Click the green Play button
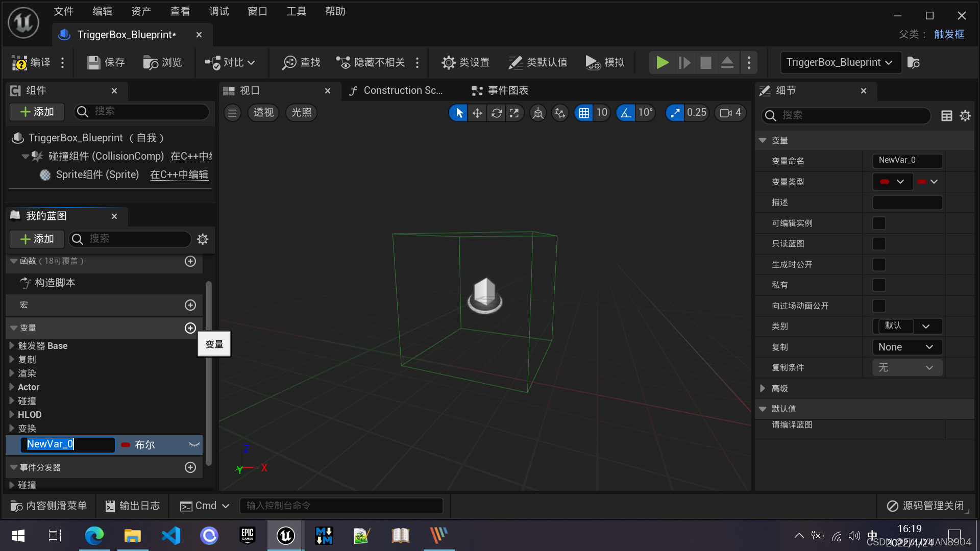The width and height of the screenshot is (980, 551). (x=662, y=62)
